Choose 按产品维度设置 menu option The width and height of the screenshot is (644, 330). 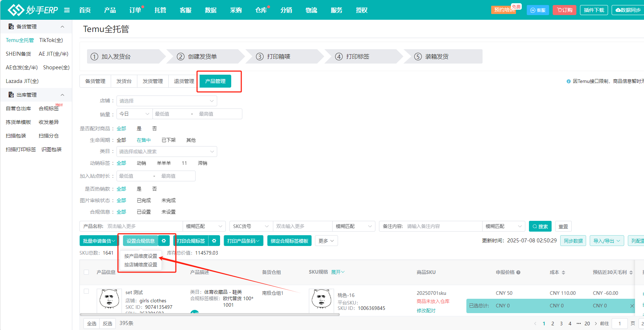[141, 256]
